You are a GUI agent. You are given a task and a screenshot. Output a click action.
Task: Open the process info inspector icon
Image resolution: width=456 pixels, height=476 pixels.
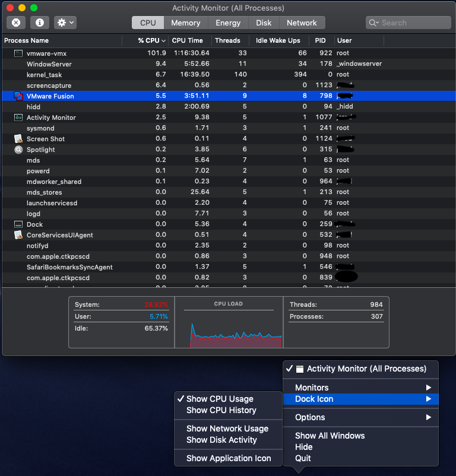point(40,23)
